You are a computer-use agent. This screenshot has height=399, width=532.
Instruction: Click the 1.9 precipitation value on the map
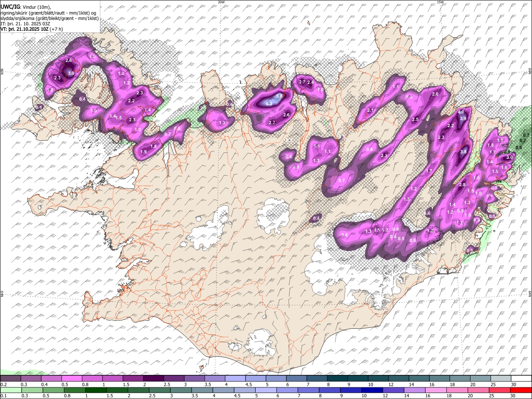pos(144,152)
